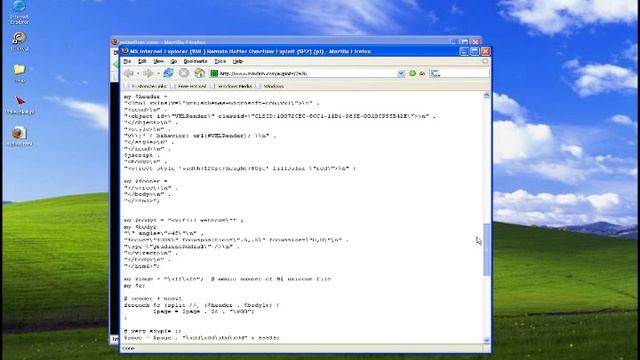Open the Tools menu
Viewport: 640px width, 360px height.
(220, 61)
